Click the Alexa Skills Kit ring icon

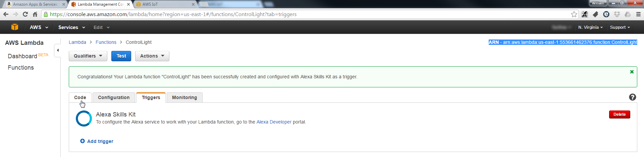(x=84, y=118)
